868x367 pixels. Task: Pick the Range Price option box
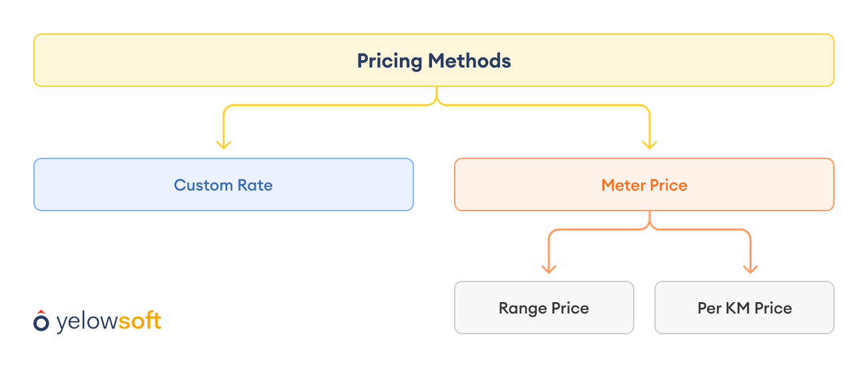[544, 308]
